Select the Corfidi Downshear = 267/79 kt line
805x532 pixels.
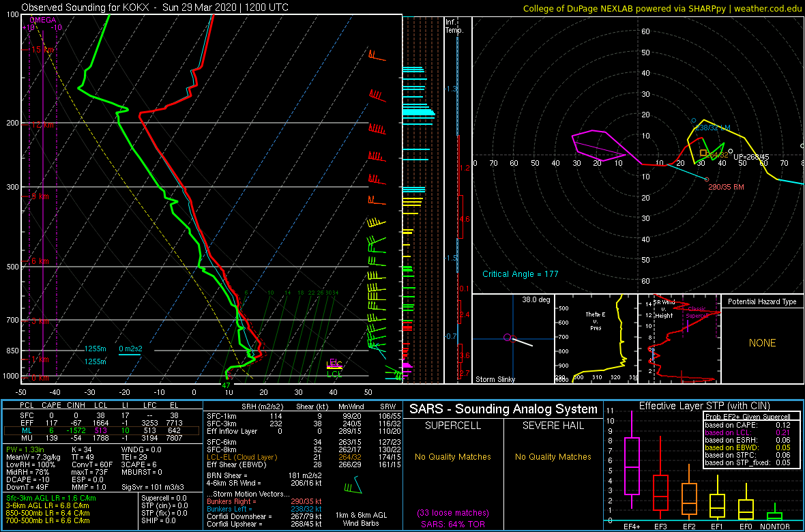tap(264, 516)
